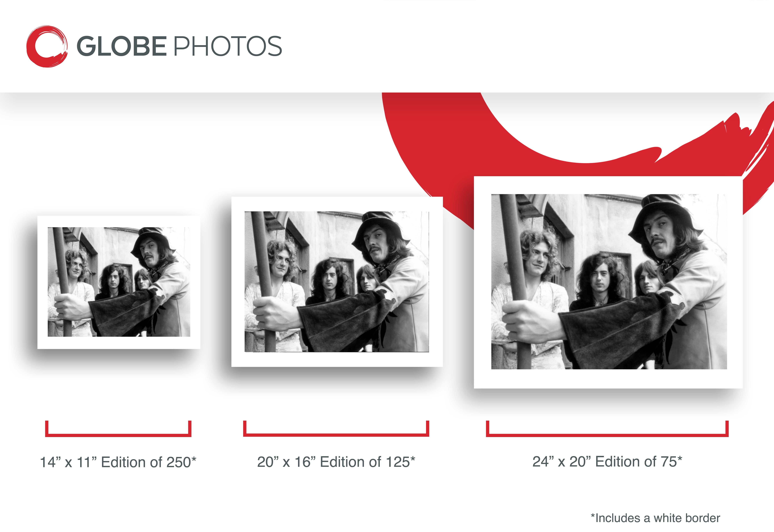Select the 20" x 16" print thumbnail

click(x=337, y=282)
